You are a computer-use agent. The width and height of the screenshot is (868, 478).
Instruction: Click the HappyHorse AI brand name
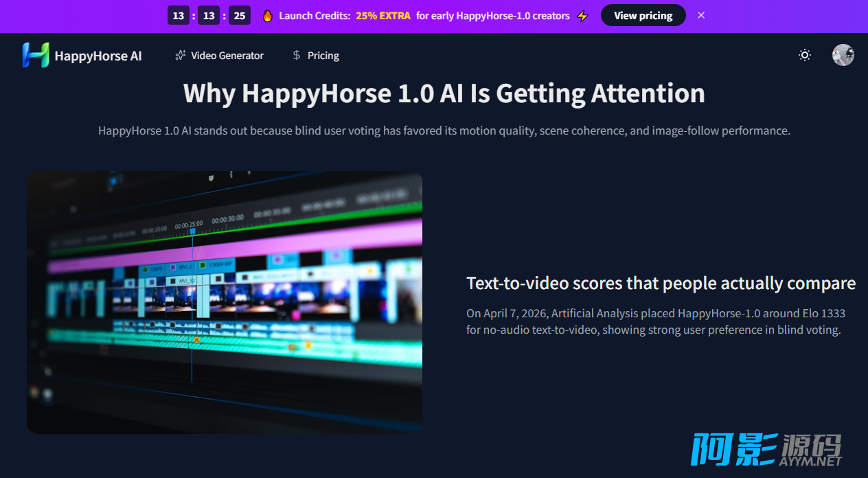point(98,56)
